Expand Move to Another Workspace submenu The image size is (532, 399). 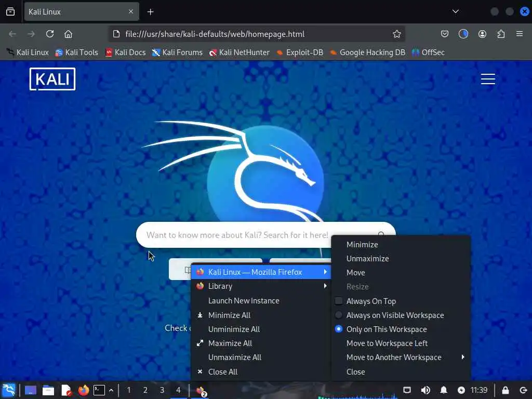[401, 357]
